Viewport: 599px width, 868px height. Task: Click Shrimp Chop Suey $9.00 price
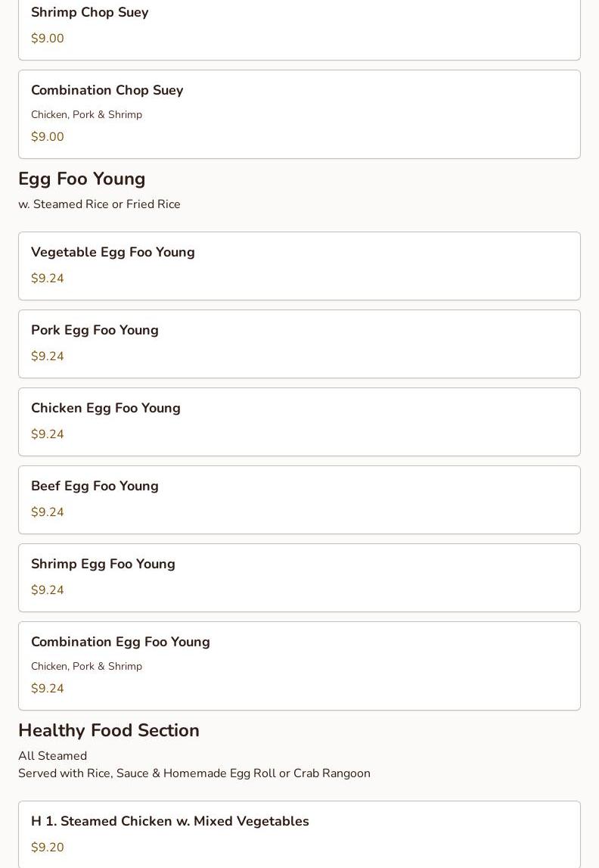(48, 39)
